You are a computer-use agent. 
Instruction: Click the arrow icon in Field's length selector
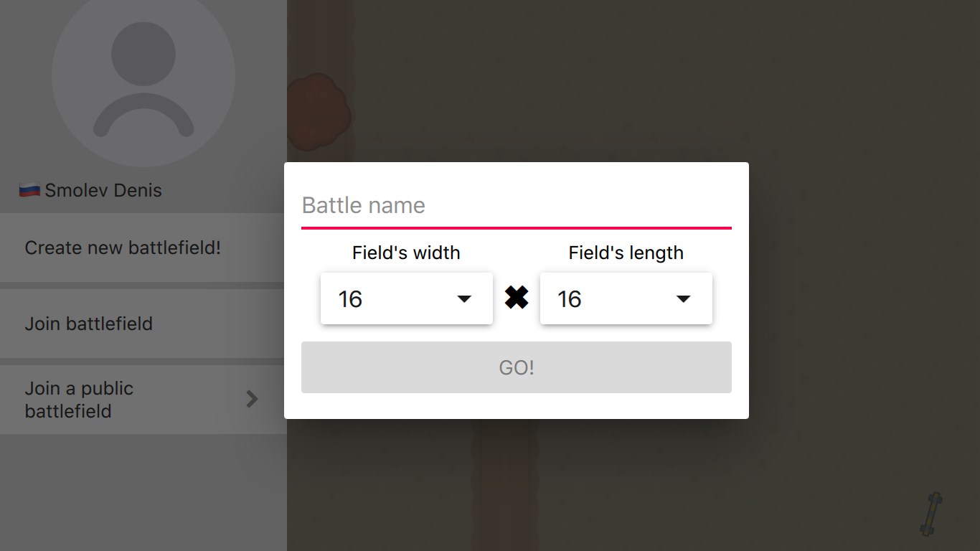(x=684, y=298)
